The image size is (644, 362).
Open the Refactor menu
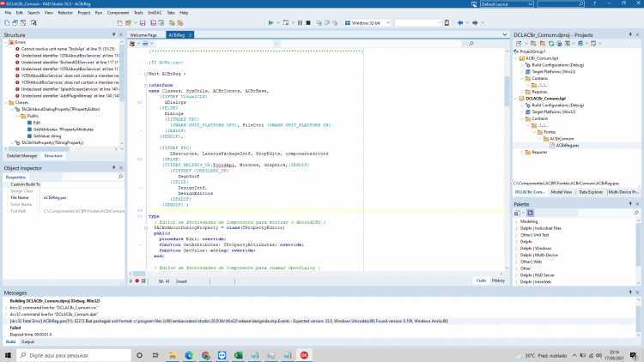pos(65,13)
